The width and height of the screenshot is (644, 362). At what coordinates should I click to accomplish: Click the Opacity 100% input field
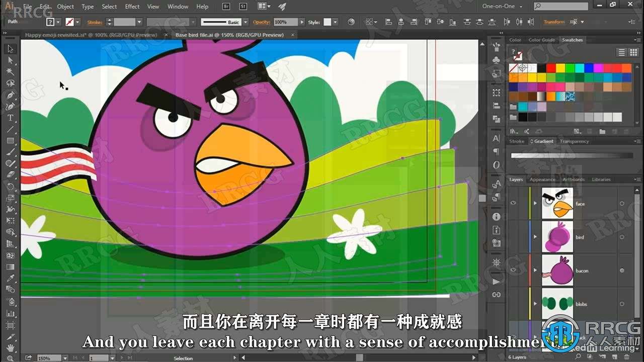(286, 22)
